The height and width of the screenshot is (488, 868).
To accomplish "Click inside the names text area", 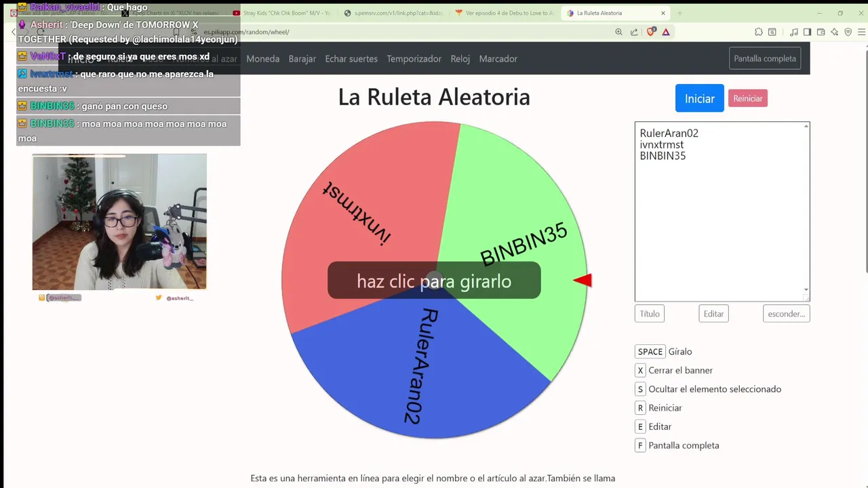I will (722, 211).
